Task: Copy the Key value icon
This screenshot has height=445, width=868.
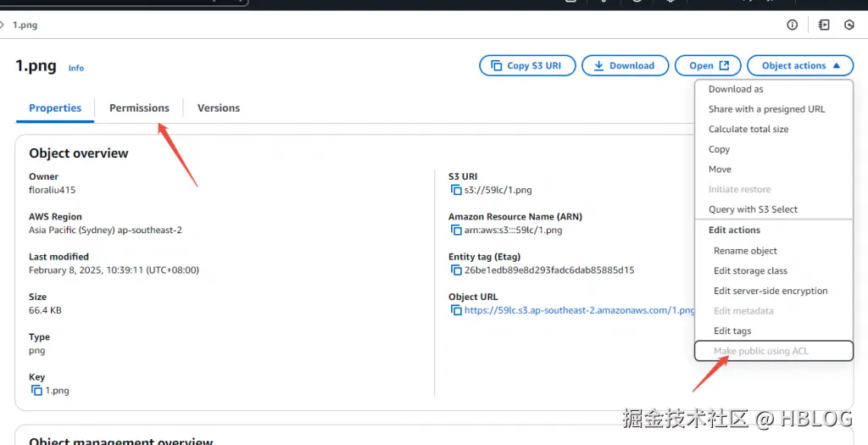Action: pos(36,391)
